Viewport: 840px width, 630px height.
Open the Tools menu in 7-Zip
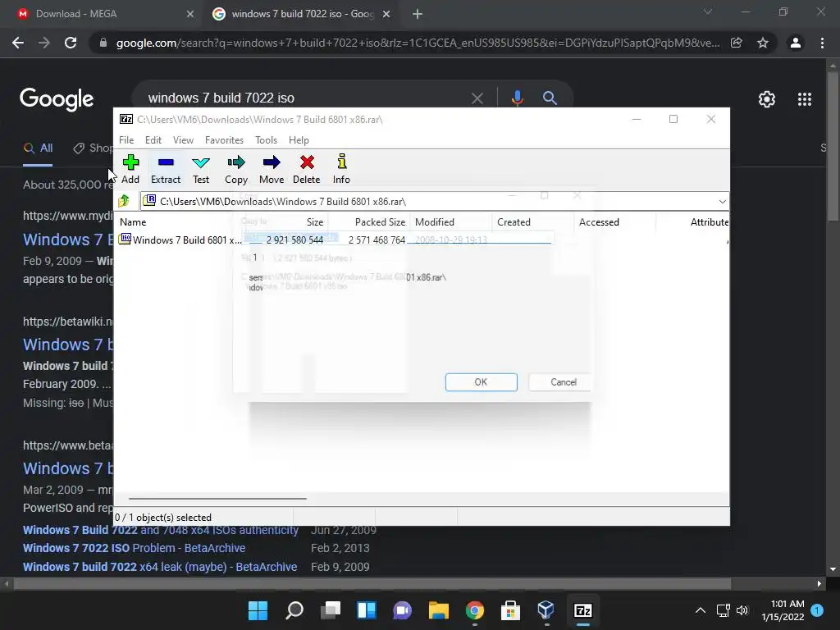(266, 139)
